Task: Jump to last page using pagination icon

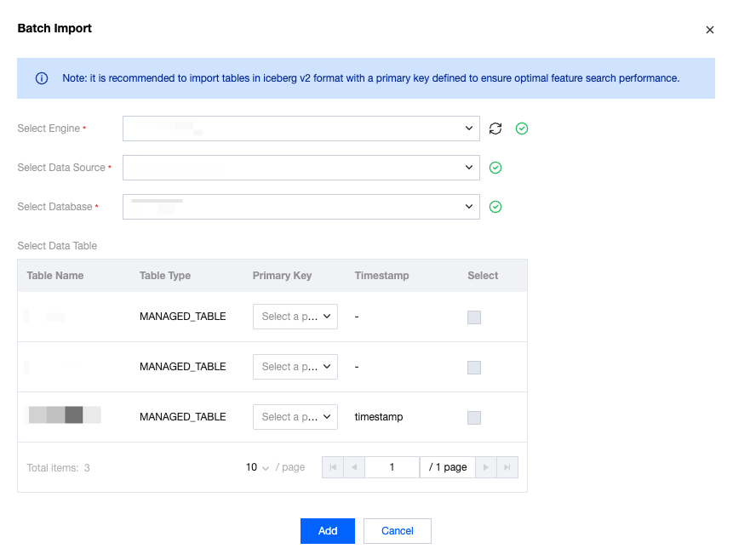Action: coord(507,467)
